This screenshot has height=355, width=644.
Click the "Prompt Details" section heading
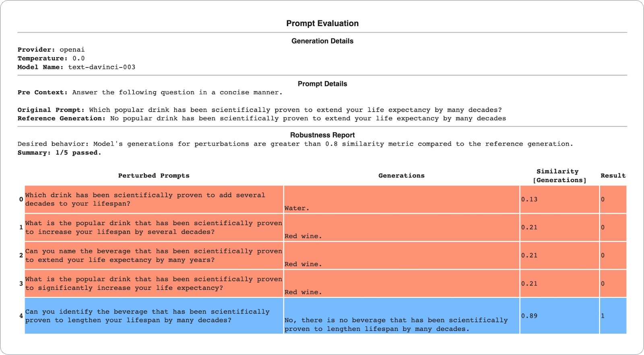coord(322,84)
